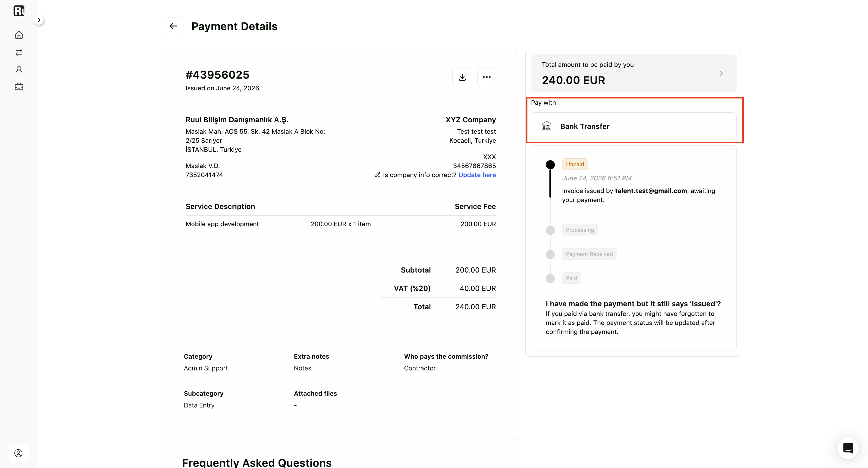Click Maslak V.D. tax office text
868x468 pixels.
[x=203, y=166]
